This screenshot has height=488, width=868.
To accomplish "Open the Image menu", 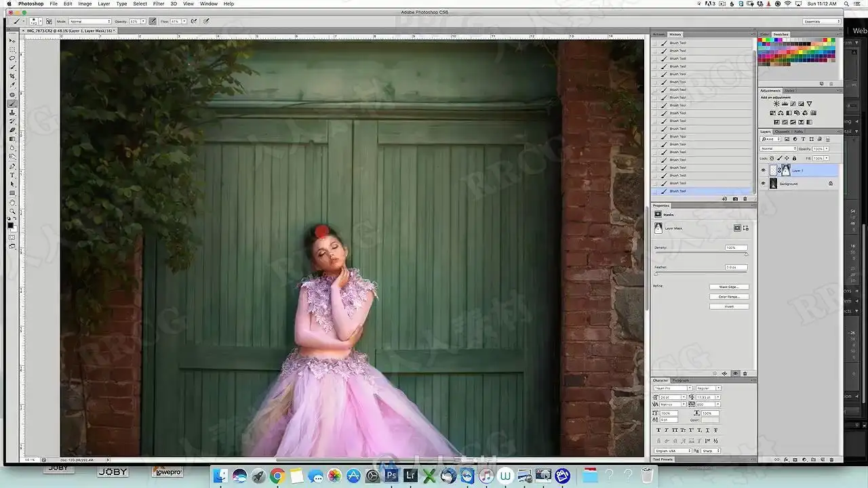I will click(x=85, y=3).
